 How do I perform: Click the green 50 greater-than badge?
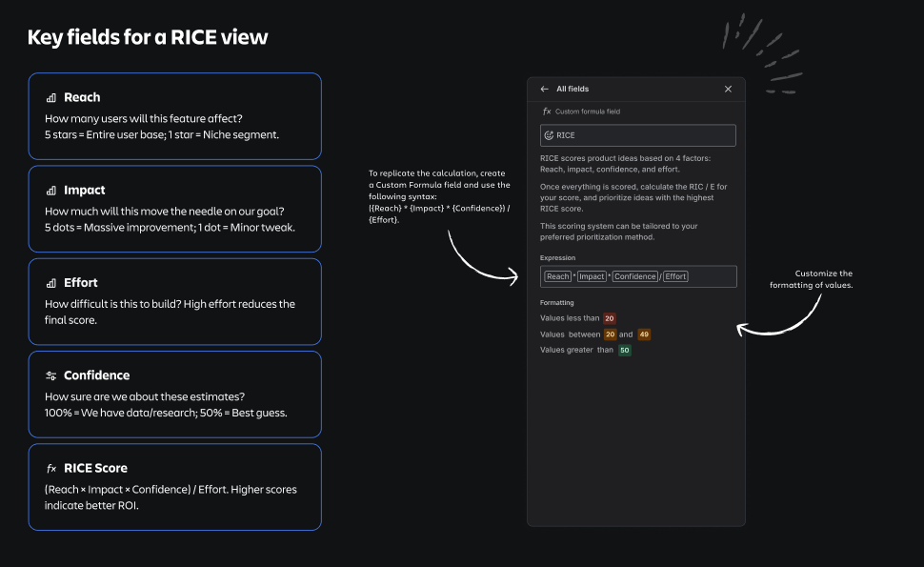(x=625, y=350)
